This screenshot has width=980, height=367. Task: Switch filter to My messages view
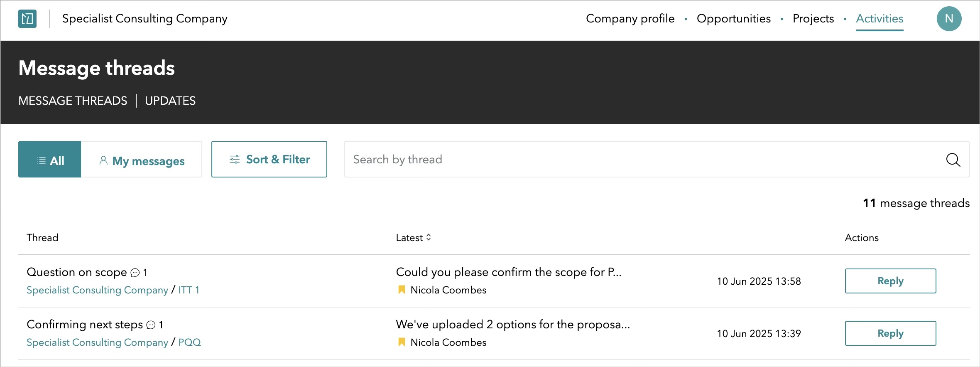point(149,161)
